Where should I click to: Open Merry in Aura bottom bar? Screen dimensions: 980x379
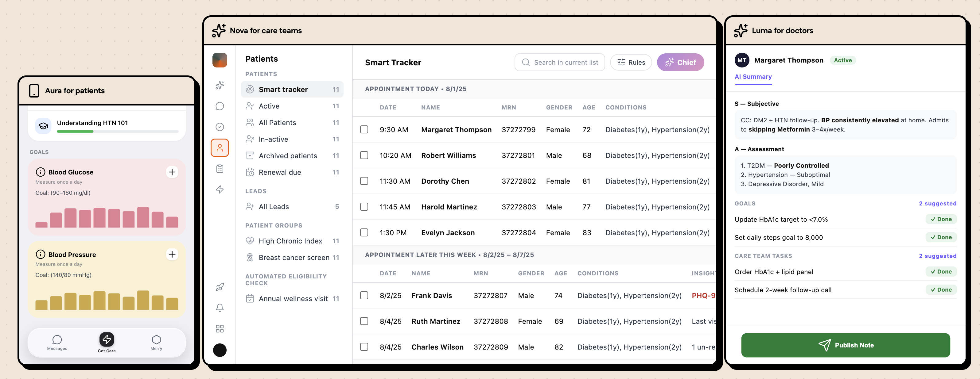pos(156,343)
